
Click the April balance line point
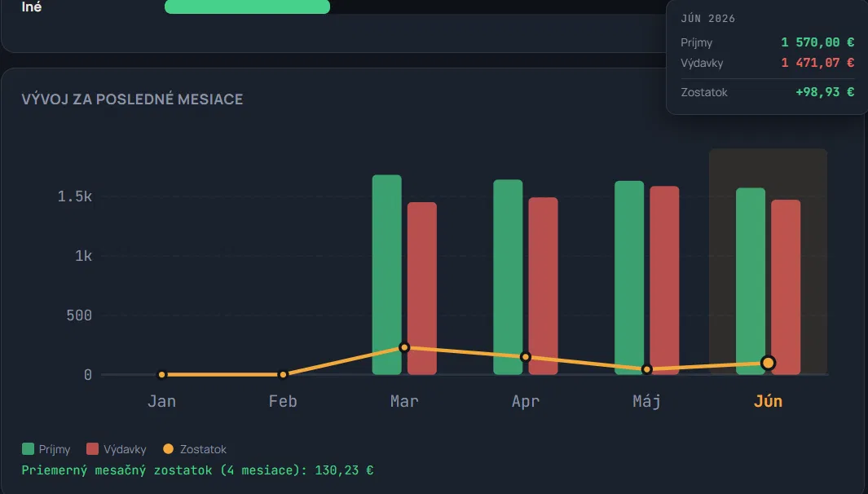(526, 357)
